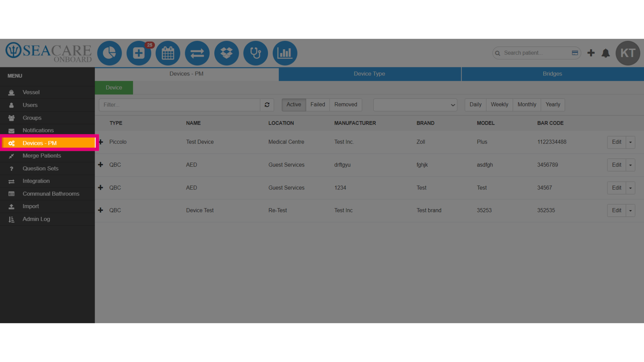Click the Groups people icon in sidebar
Image resolution: width=644 pixels, height=362 pixels.
click(11, 118)
